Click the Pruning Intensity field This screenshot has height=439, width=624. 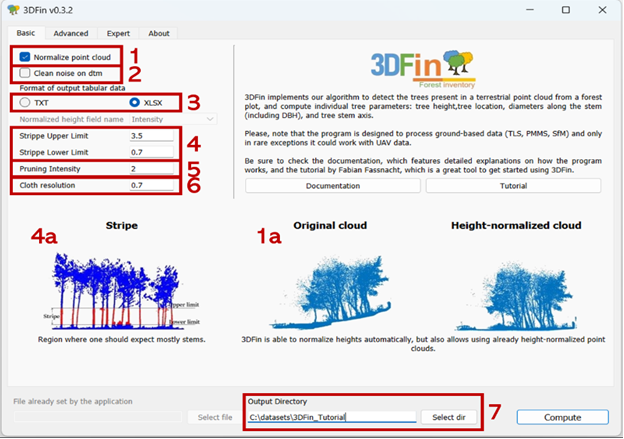[152, 169]
